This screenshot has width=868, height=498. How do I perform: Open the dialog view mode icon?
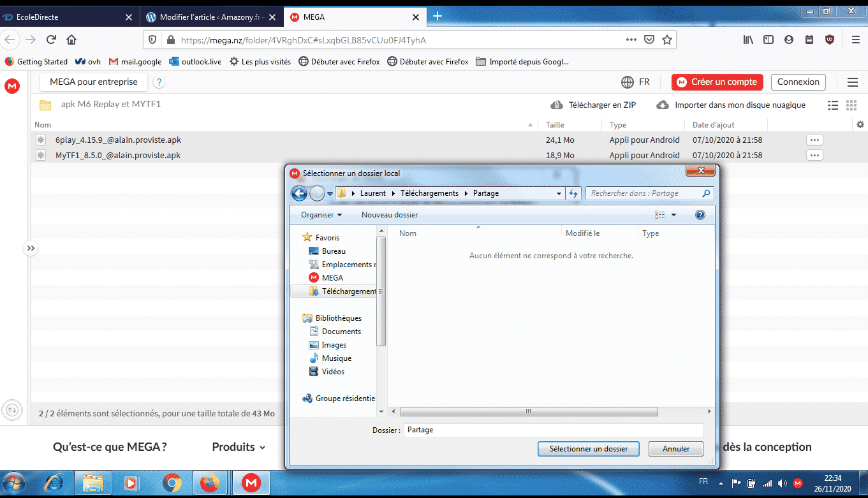point(660,216)
